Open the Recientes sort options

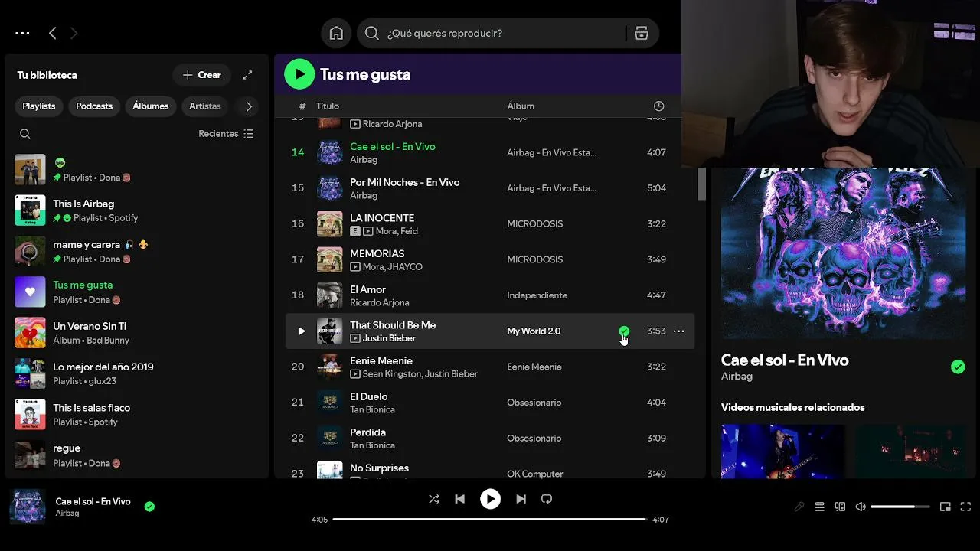(x=226, y=134)
